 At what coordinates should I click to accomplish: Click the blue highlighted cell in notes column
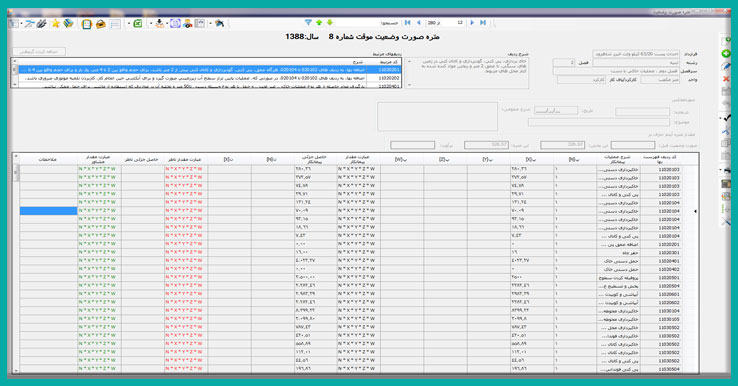(48, 211)
